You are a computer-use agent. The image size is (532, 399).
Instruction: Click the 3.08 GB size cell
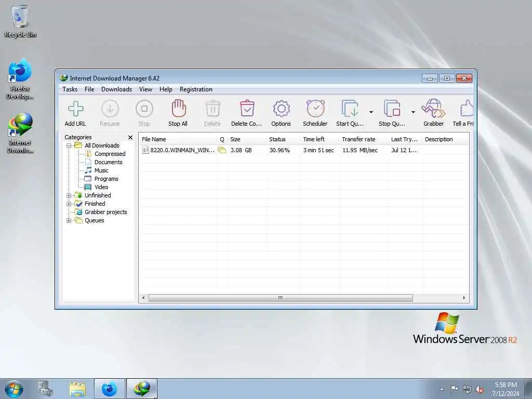tap(241, 150)
